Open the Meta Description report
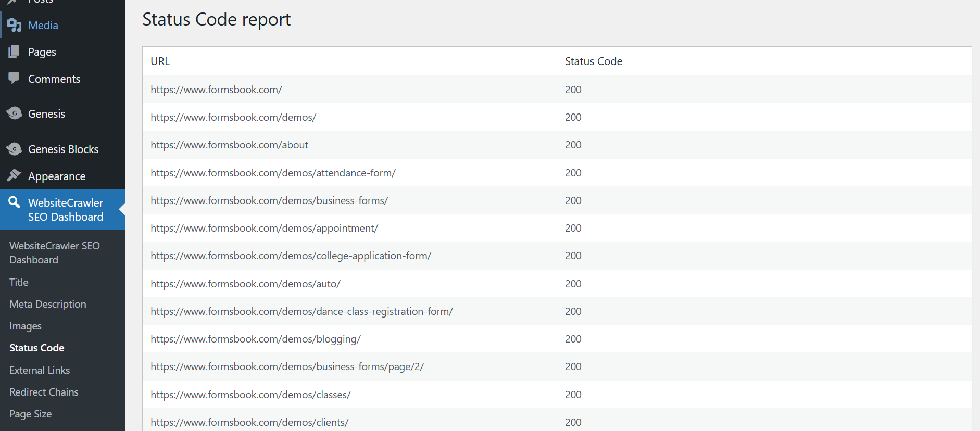This screenshot has height=431, width=980. click(48, 304)
